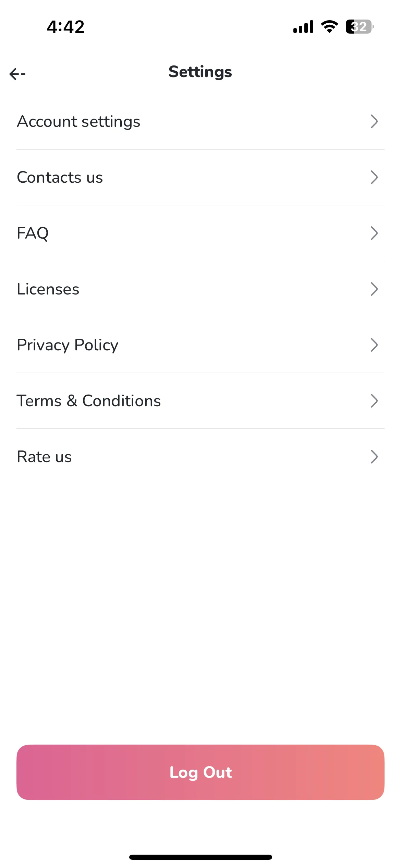Viewport: 401px width, 868px height.
Task: Tap the Licenses row chevron arrow
Action: click(374, 289)
